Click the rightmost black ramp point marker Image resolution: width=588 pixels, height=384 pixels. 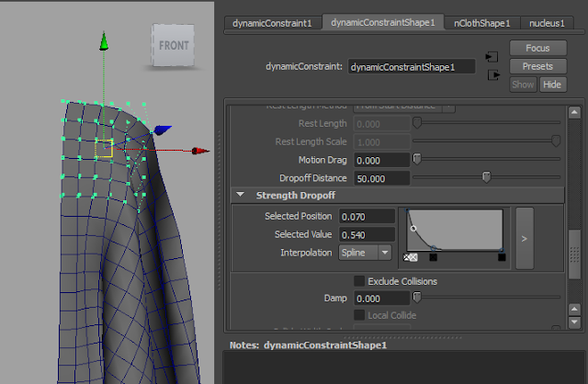pos(502,257)
